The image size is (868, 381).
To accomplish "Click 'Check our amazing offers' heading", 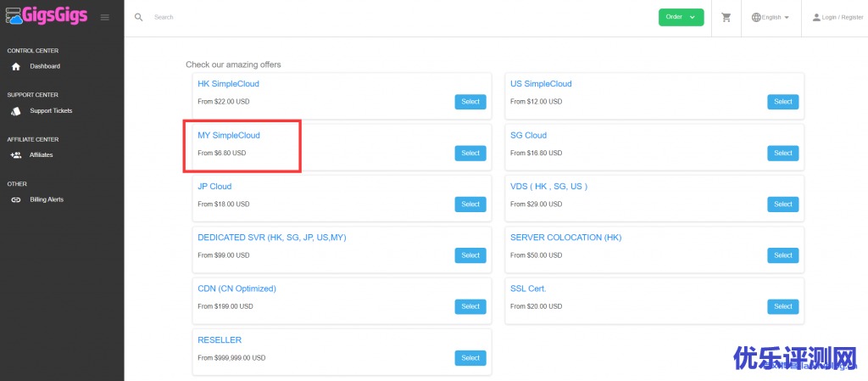I will tap(233, 64).
